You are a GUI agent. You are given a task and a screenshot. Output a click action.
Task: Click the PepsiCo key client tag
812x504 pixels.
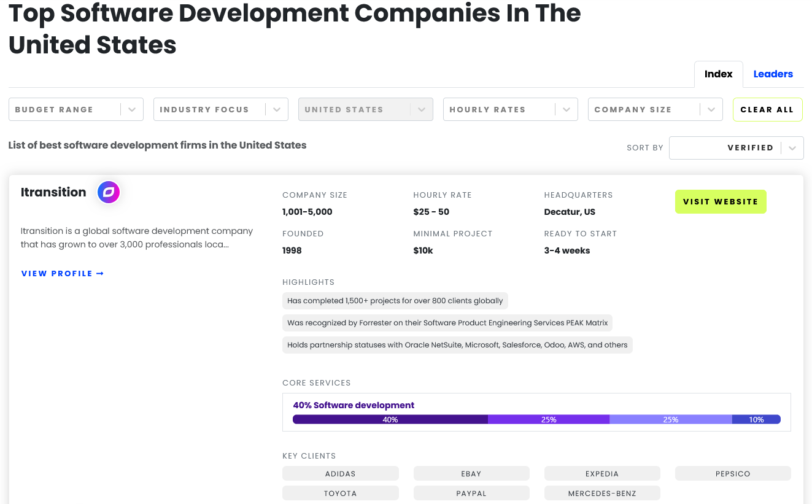pyautogui.click(x=733, y=473)
